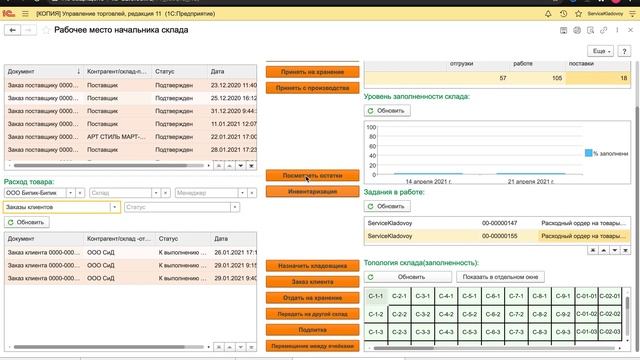This screenshot has width=640, height=360.
Task: Jump to first row in Задания в работе list
Action: (593, 250)
